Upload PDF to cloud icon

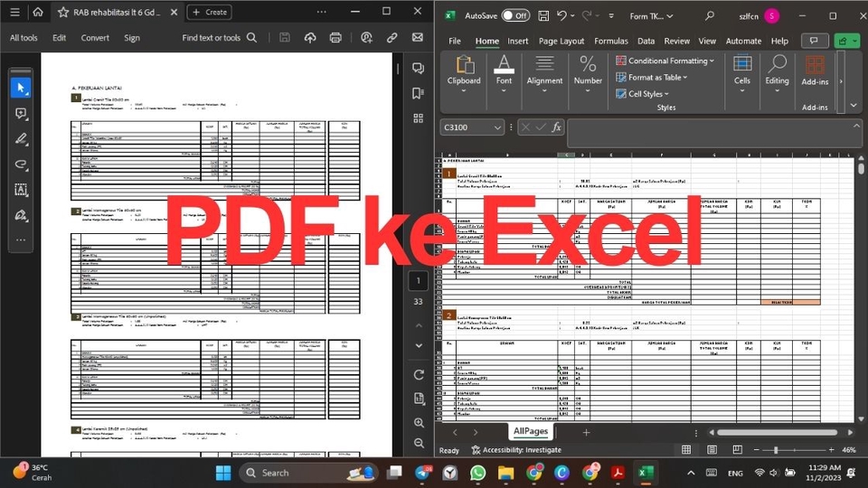[x=310, y=38]
